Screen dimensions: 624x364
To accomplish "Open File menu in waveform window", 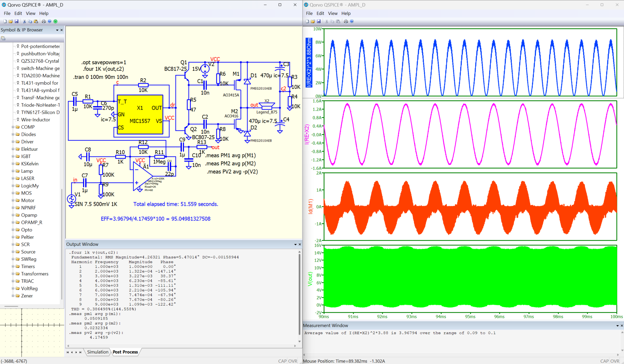I will 309,13.
